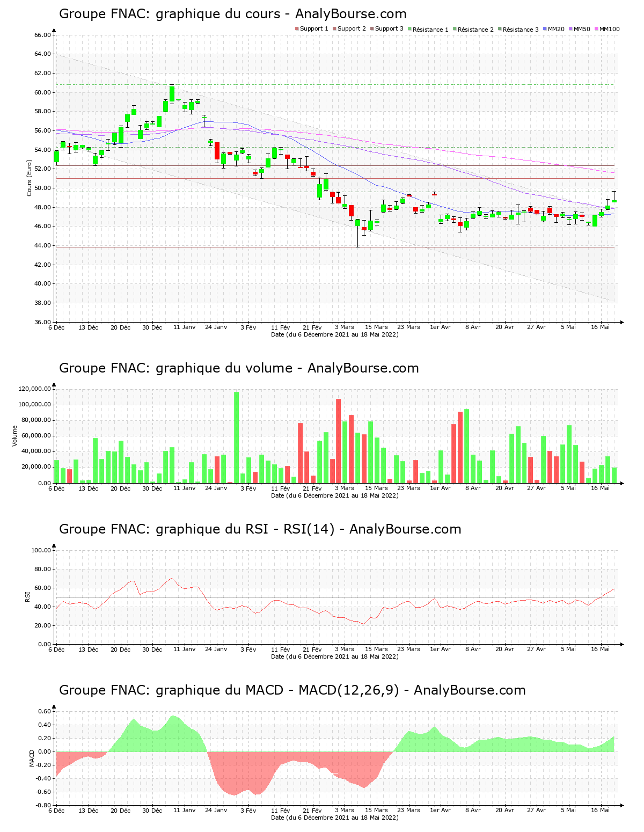Click the 100.00 RSI axis value

[x=41, y=550]
